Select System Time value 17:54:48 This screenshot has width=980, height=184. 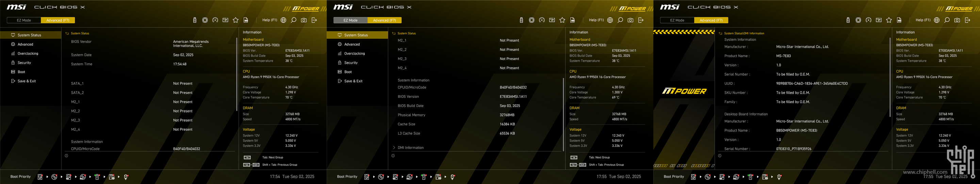[x=180, y=64]
